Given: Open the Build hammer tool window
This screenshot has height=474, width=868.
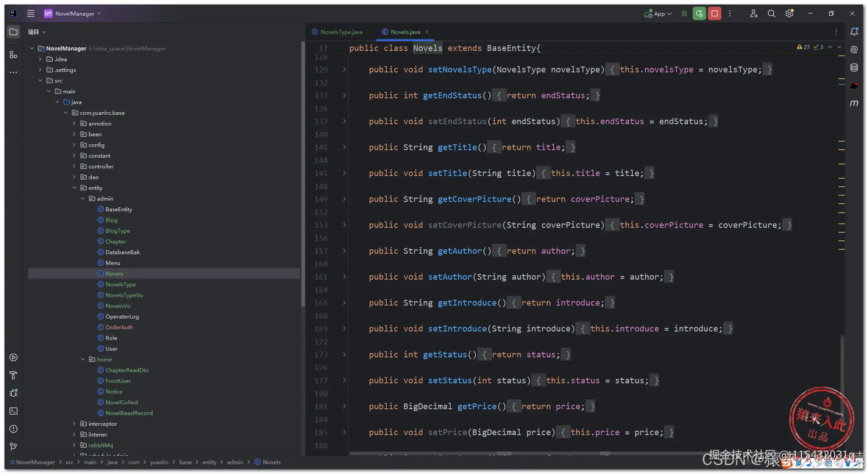Looking at the screenshot, I should [13, 375].
